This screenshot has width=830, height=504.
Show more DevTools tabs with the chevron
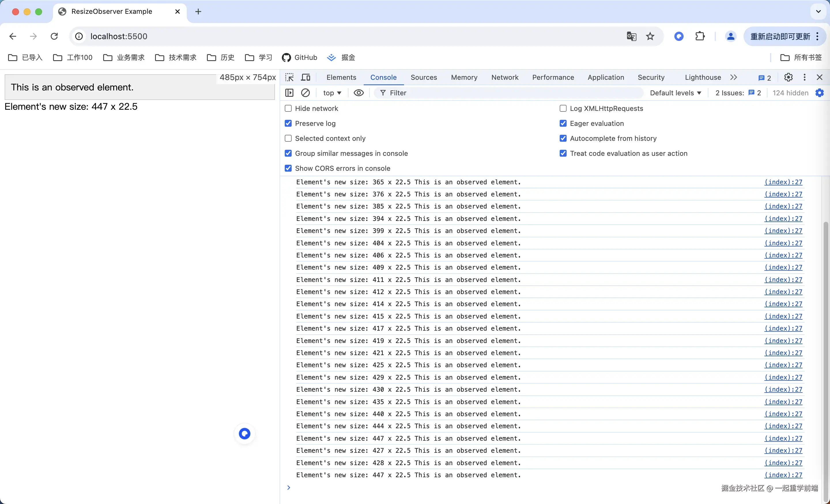click(x=733, y=77)
